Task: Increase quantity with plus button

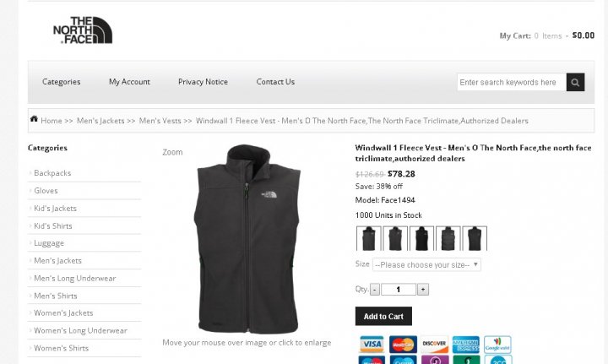Action: tap(423, 290)
